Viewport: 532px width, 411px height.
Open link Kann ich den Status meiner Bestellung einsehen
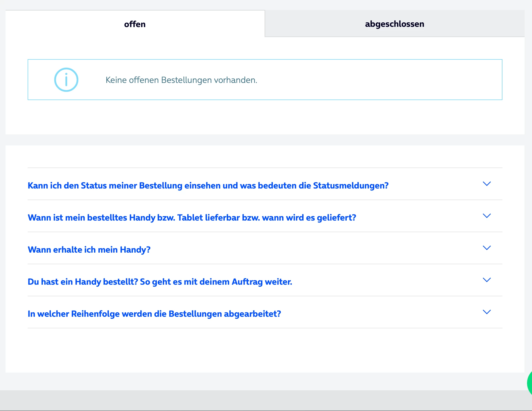tap(208, 185)
